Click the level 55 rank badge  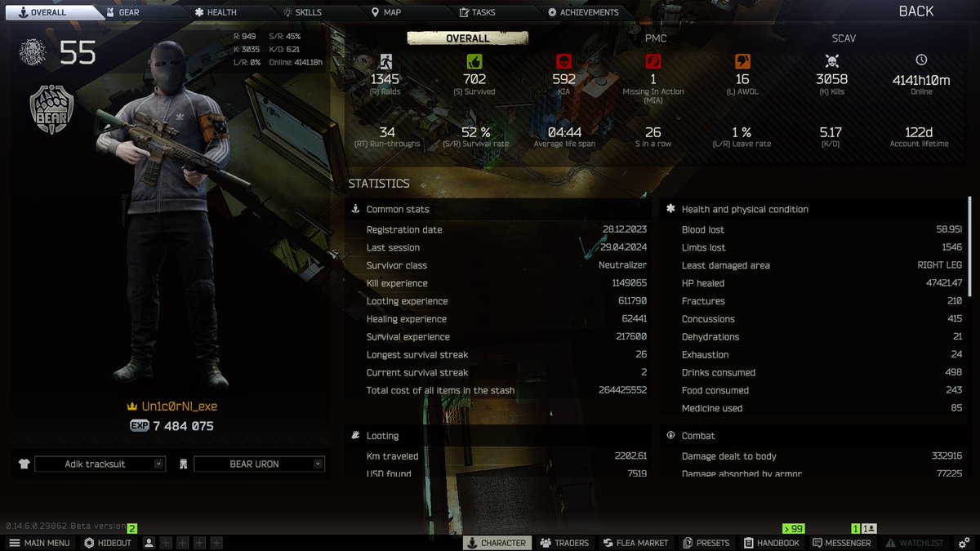click(33, 52)
